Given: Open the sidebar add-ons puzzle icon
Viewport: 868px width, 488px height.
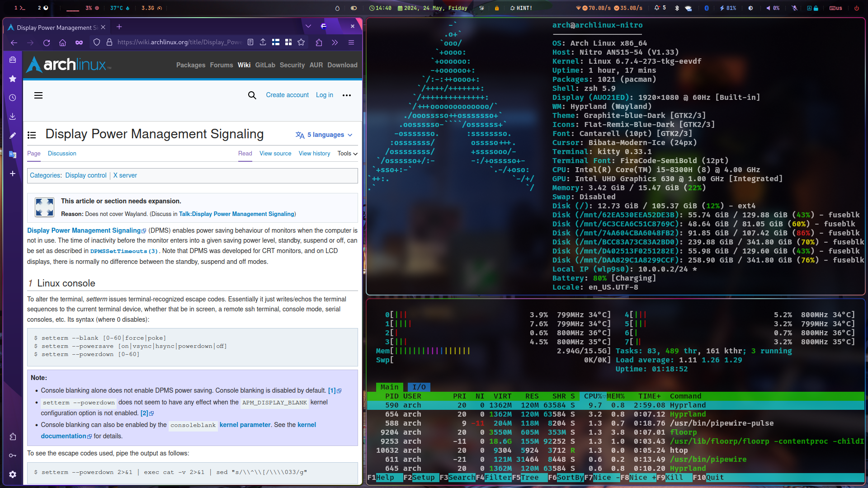Looking at the screenshot, I should (13, 436).
